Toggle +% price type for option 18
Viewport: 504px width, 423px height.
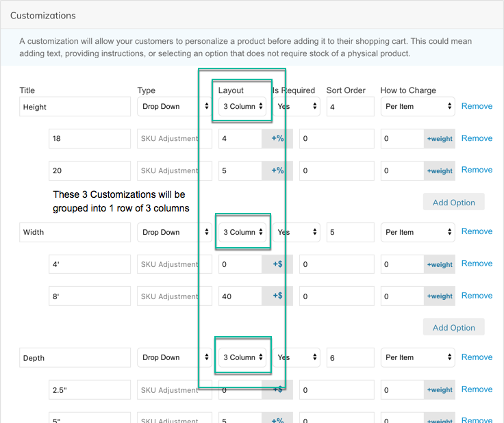click(x=277, y=138)
